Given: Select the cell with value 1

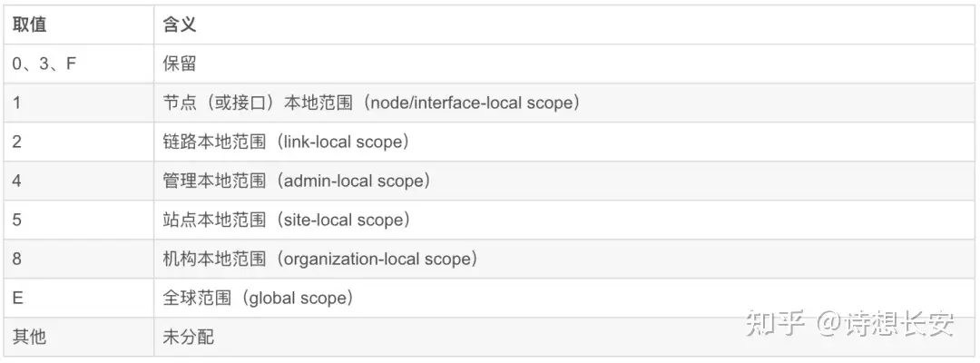Looking at the screenshot, I should [x=17, y=103].
